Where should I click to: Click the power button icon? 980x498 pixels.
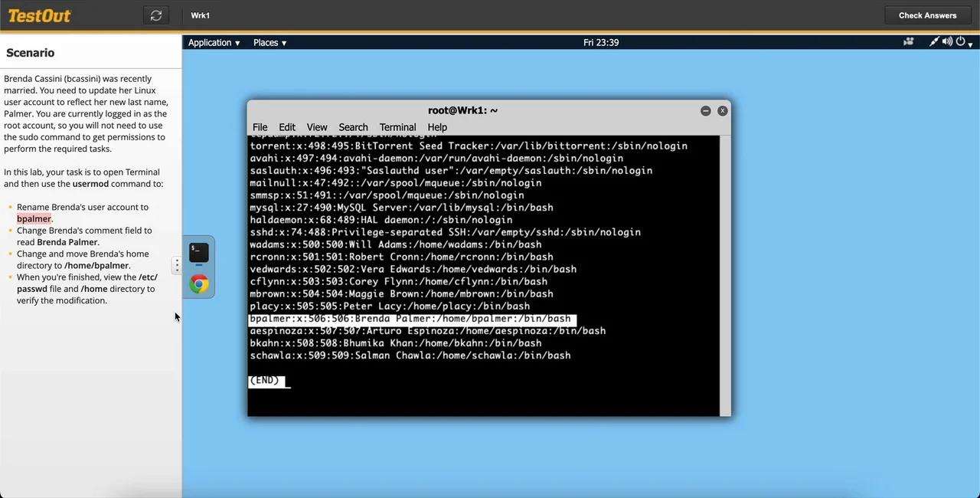click(960, 41)
